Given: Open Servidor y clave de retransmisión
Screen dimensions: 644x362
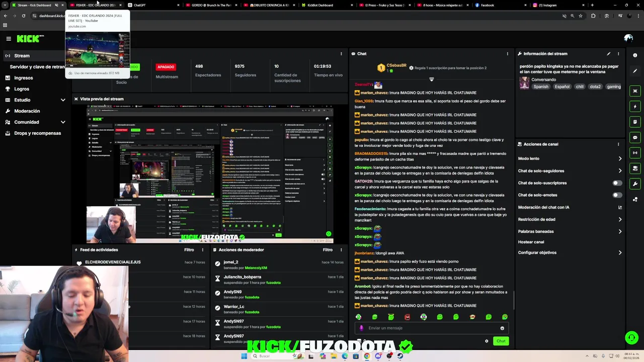Looking at the screenshot, I should [37, 67].
